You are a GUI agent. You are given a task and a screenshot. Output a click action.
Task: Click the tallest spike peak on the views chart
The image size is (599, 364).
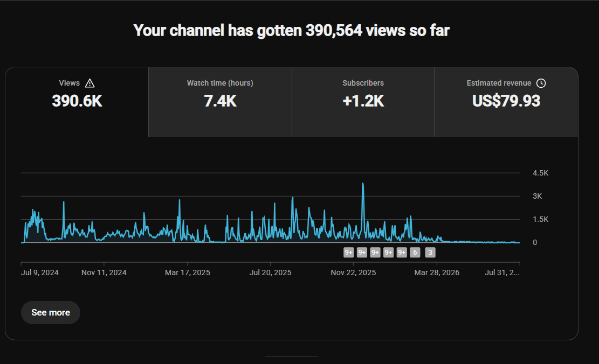tap(363, 184)
